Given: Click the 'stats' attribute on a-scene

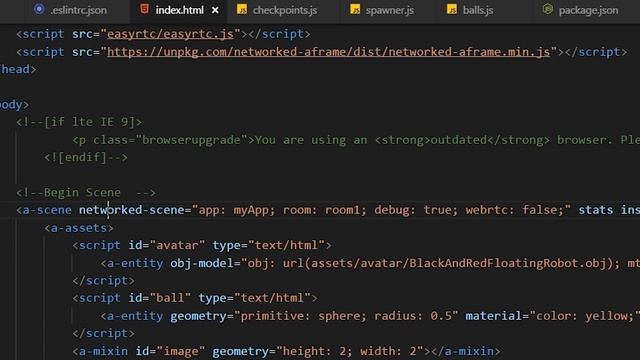Looking at the screenshot, I should [596, 210].
